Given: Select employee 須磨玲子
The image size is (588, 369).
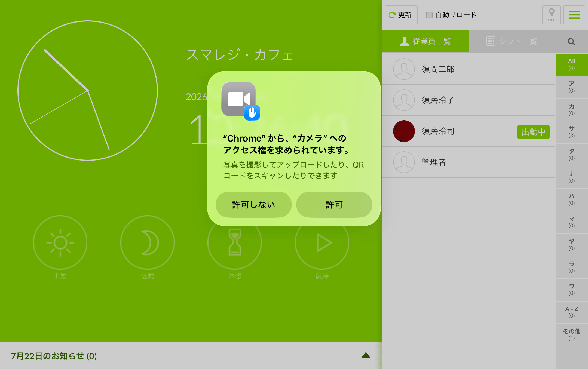Looking at the screenshot, I should (x=468, y=100).
